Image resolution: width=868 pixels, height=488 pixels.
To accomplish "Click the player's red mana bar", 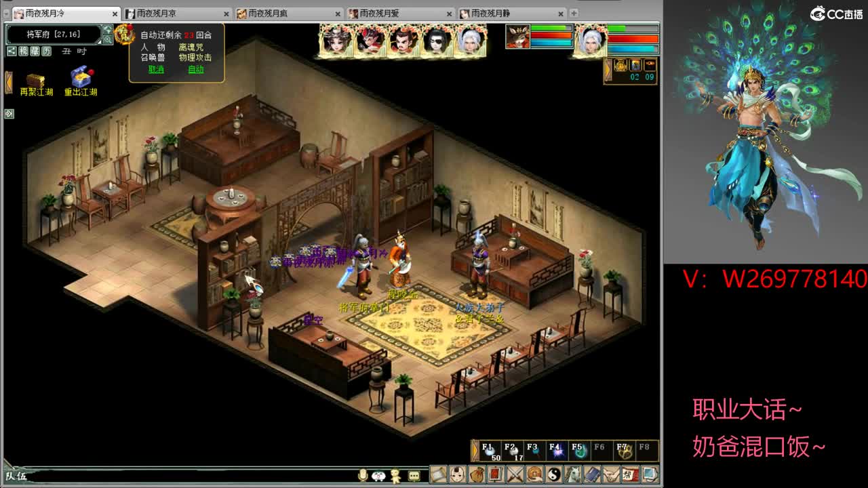I will pyautogui.click(x=633, y=39).
